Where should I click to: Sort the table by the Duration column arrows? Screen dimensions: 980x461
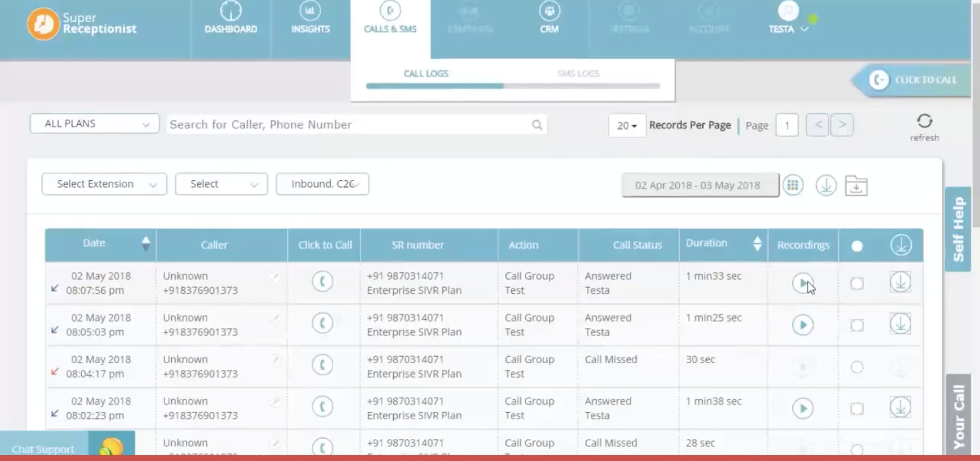[x=757, y=244]
